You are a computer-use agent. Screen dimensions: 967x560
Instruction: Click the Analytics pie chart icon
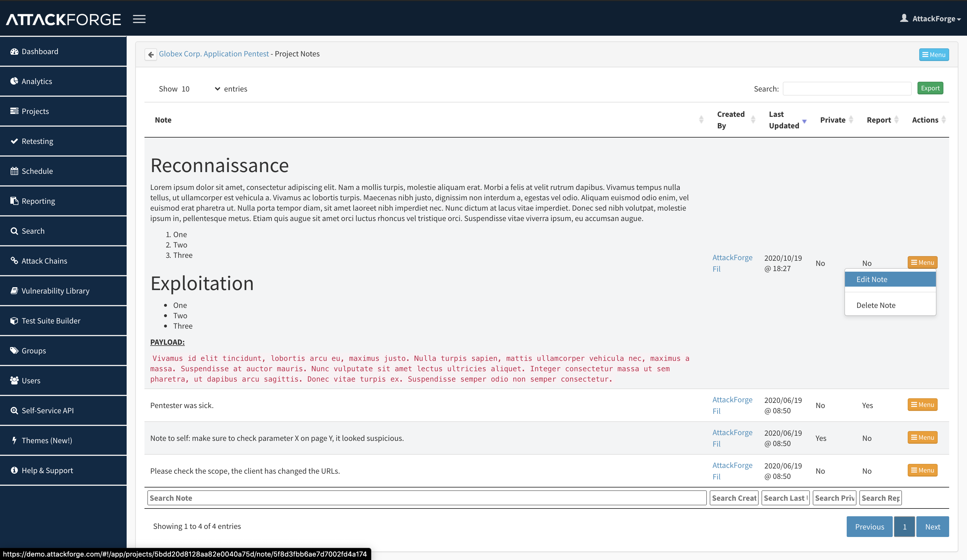click(x=14, y=81)
